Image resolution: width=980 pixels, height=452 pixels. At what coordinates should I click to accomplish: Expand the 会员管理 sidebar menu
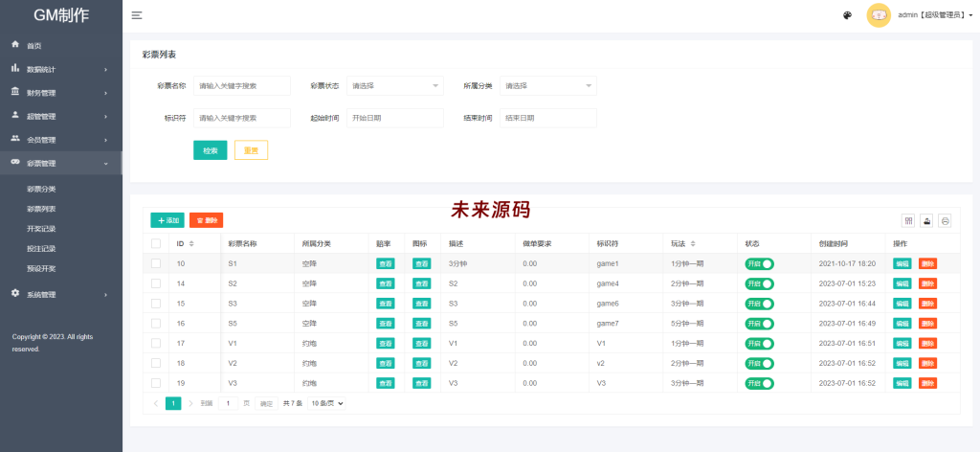60,140
